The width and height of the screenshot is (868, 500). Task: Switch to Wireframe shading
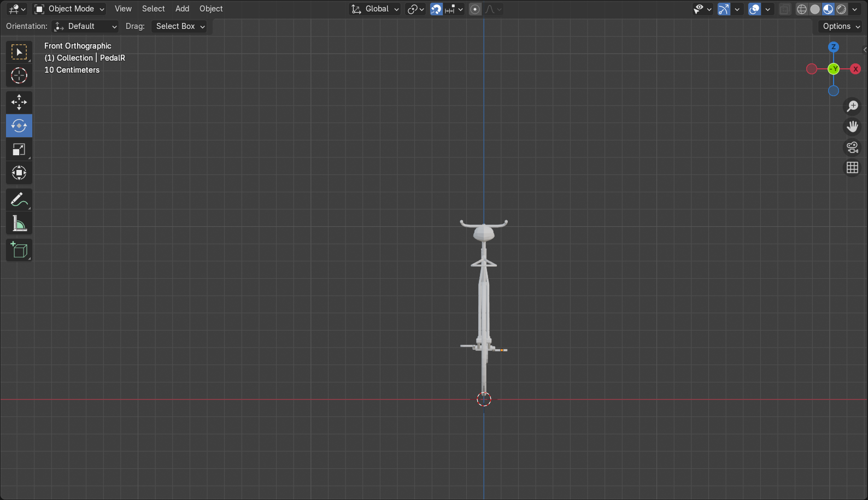[802, 9]
